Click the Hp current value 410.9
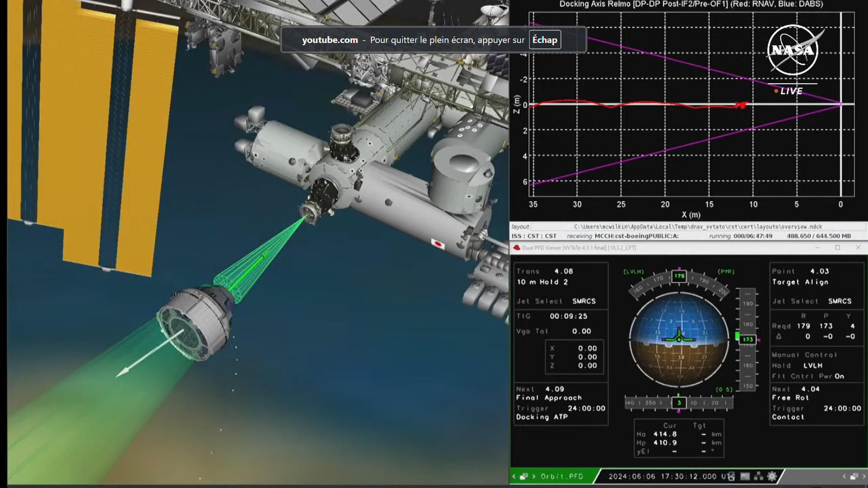868x488 pixels. click(x=665, y=443)
